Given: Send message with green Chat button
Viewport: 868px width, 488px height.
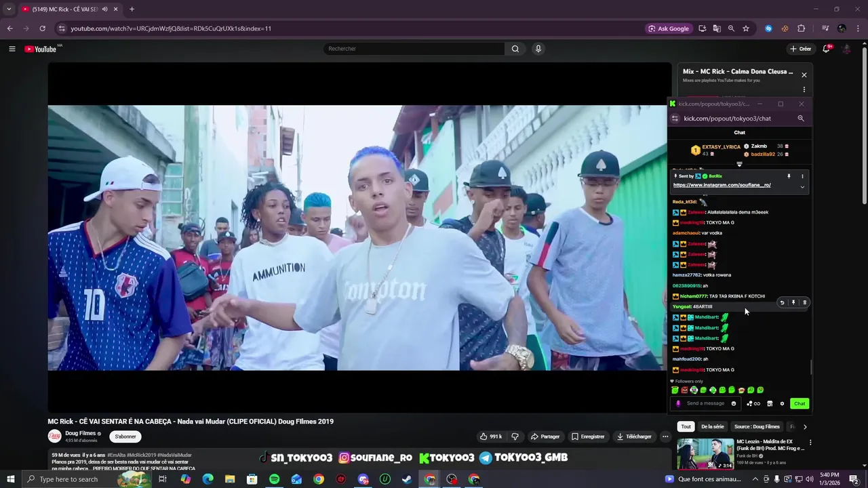Looking at the screenshot, I should 800,404.
